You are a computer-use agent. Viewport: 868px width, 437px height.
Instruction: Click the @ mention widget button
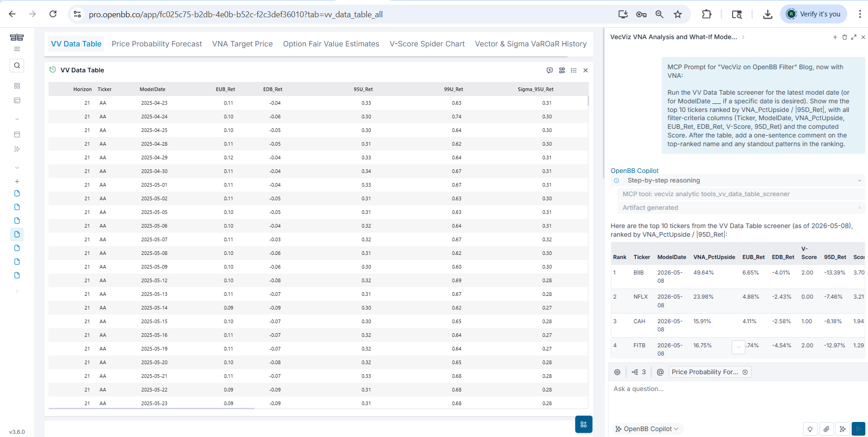(x=660, y=372)
